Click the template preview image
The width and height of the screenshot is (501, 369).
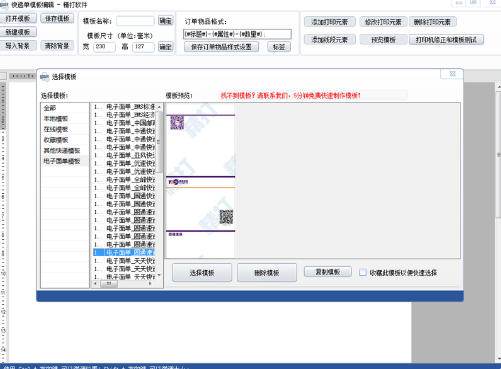tap(201, 180)
